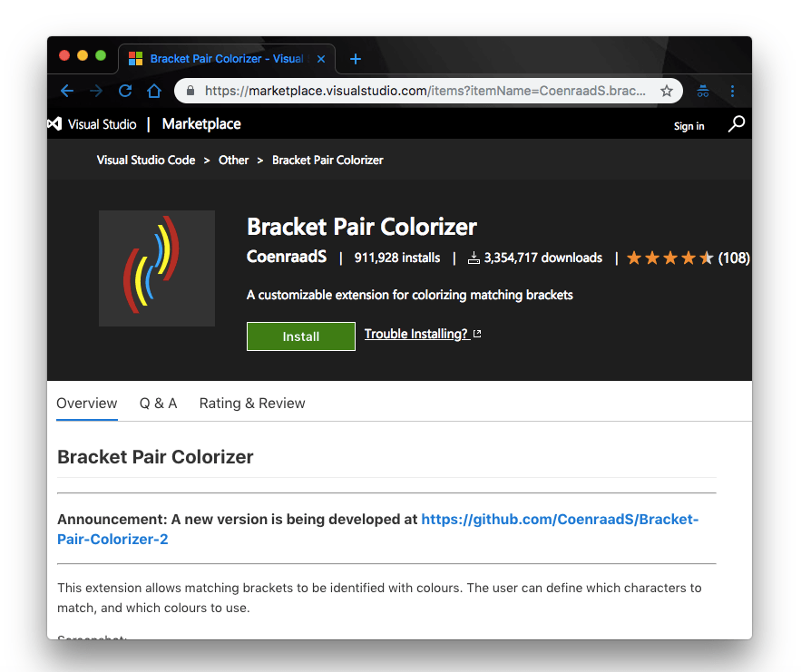Click the external link icon after Trouble Installing

pos(477,334)
